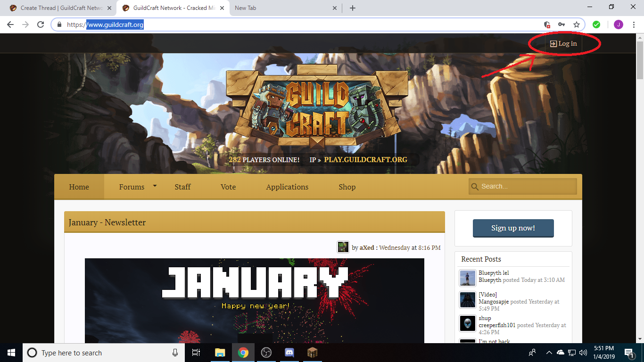Open the Minecraft launcher taskbar icon
The width and height of the screenshot is (644, 362).
click(x=312, y=353)
